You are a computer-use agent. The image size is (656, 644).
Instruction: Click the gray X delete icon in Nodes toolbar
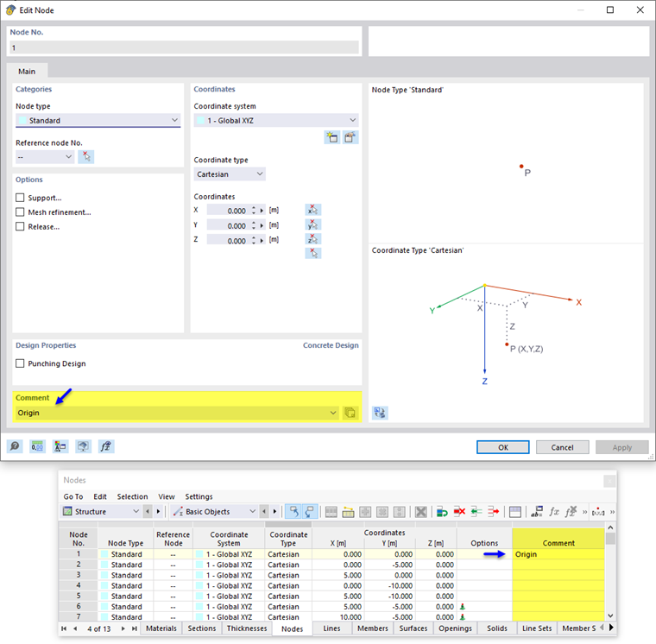click(421, 512)
